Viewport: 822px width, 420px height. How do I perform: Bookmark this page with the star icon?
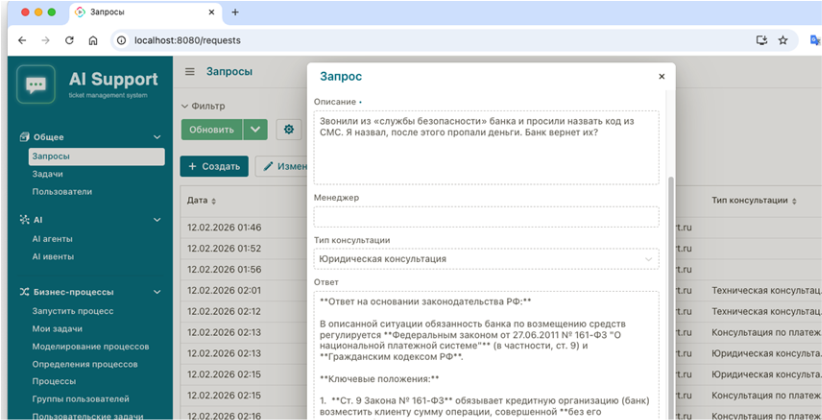(x=783, y=40)
